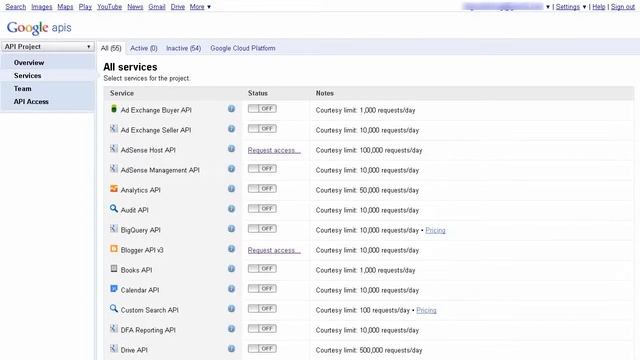The height and width of the screenshot is (360, 640).
Task: Expand the account email dropdown arrow
Action: click(548, 7)
